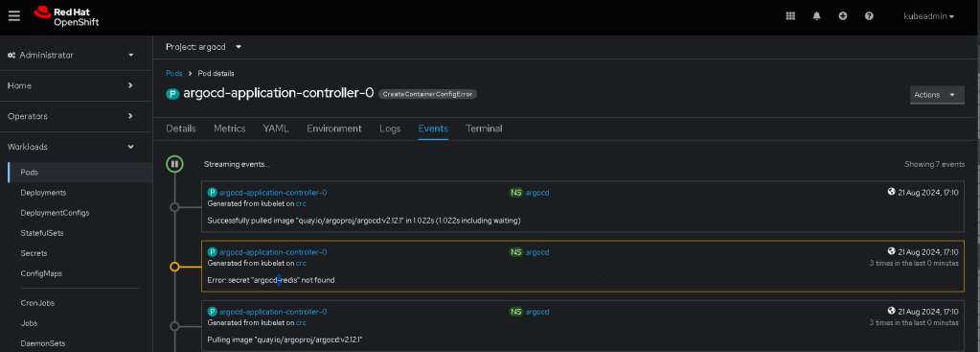Viewport: 980px width, 352px height.
Task: Open DeploymentConfigs in the sidebar
Action: click(x=55, y=213)
